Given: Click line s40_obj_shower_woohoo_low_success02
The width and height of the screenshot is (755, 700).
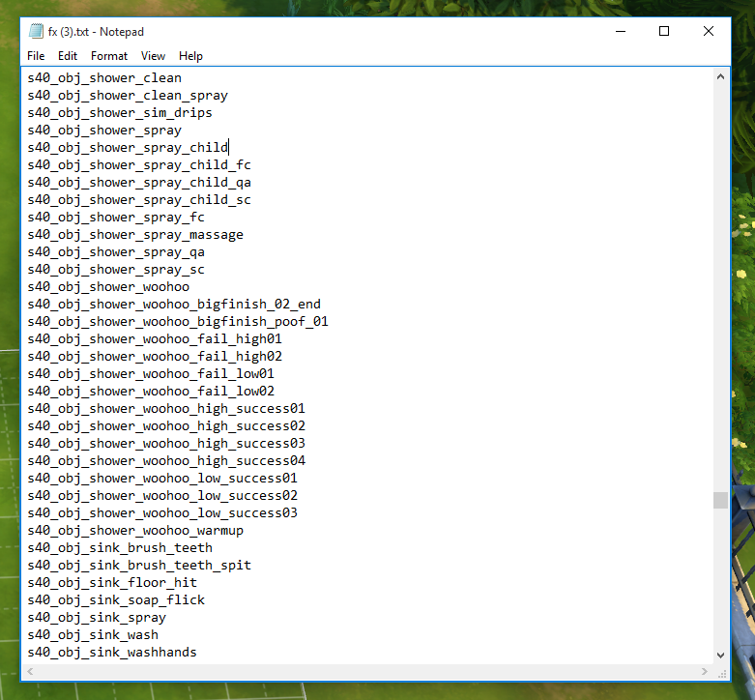Looking at the screenshot, I should tap(162, 495).
